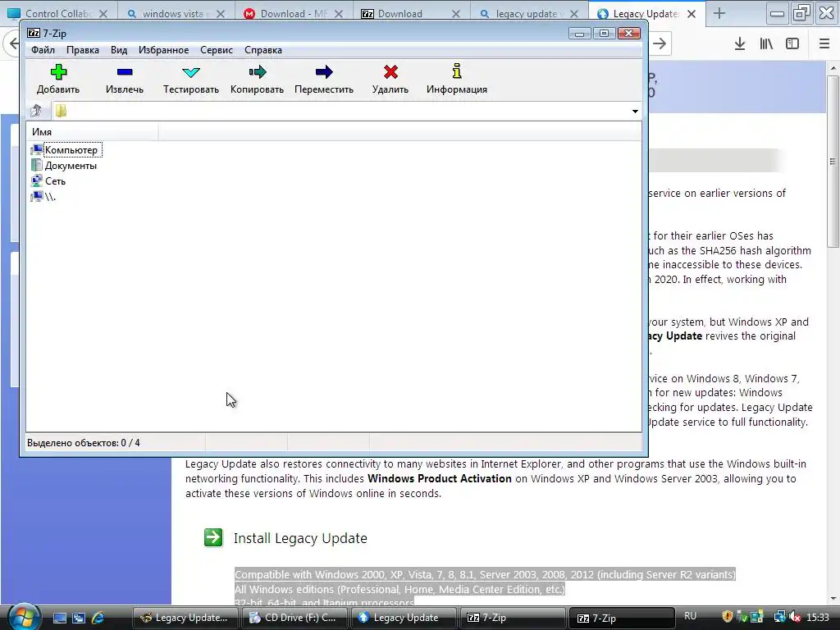The width and height of the screenshot is (840, 630).
Task: Switch to the windows vista search tab
Action: (x=176, y=13)
